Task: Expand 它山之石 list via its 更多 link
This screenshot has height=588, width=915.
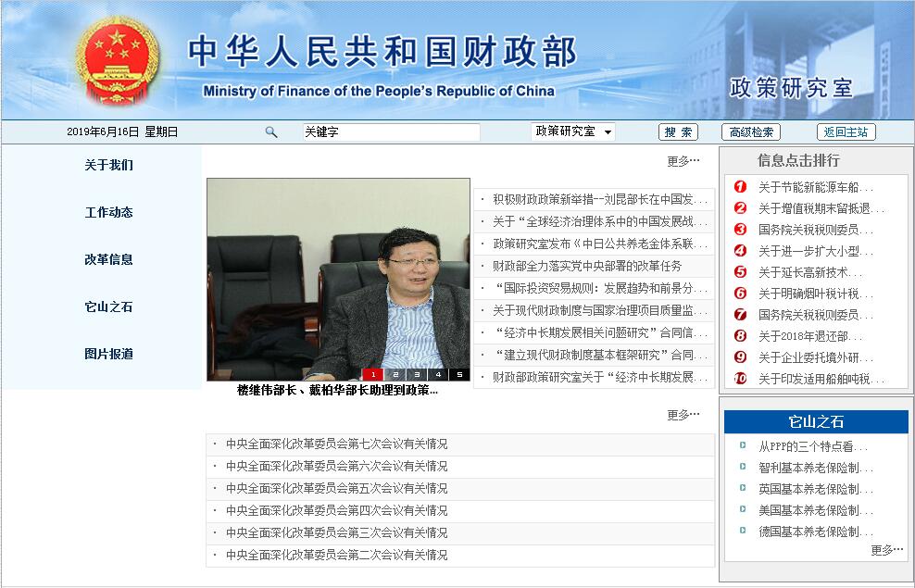Action: tap(886, 550)
